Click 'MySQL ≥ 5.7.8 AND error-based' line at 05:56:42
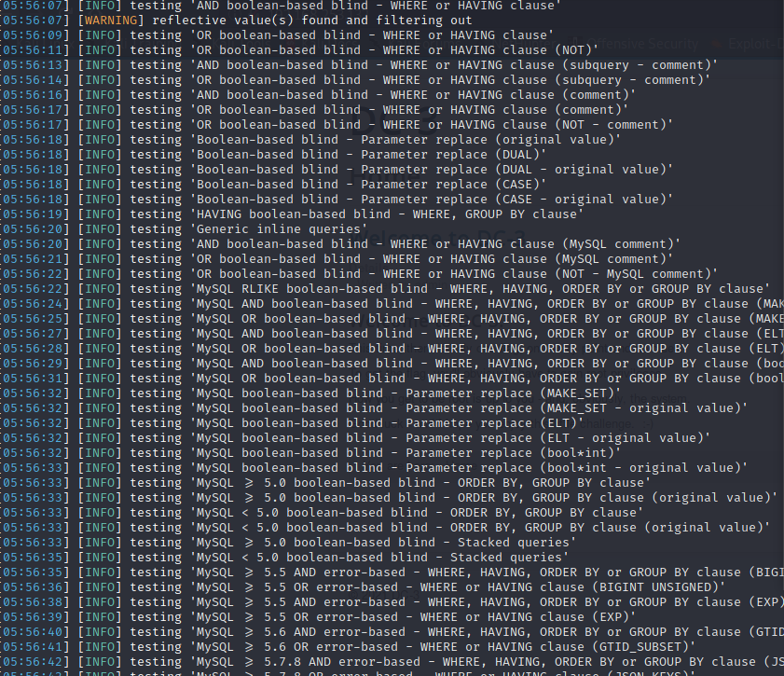This screenshot has width=784, height=676. point(392,662)
